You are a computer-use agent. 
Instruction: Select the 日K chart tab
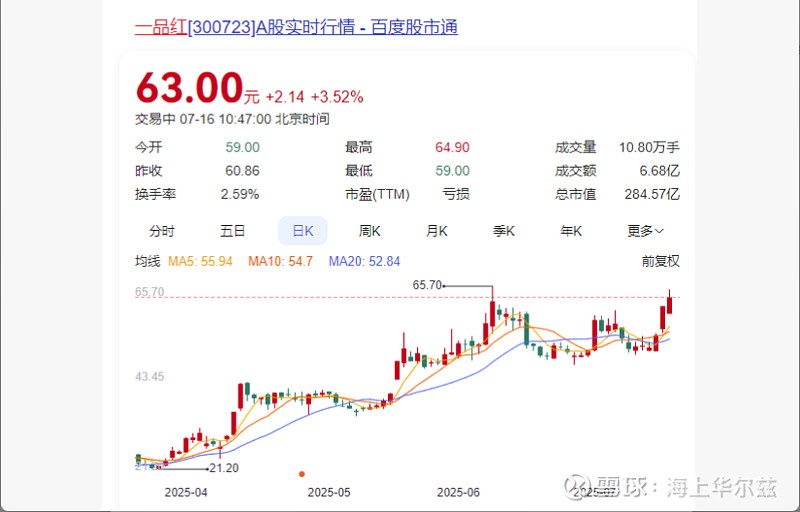click(303, 231)
